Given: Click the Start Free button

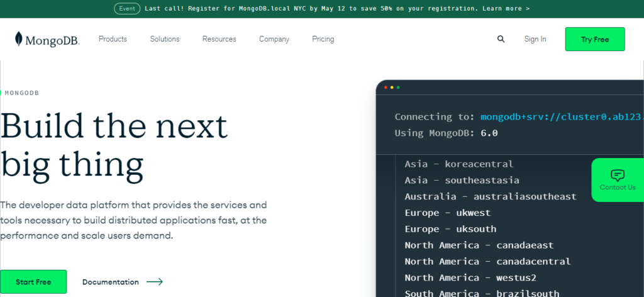Looking at the screenshot, I should coord(33,282).
